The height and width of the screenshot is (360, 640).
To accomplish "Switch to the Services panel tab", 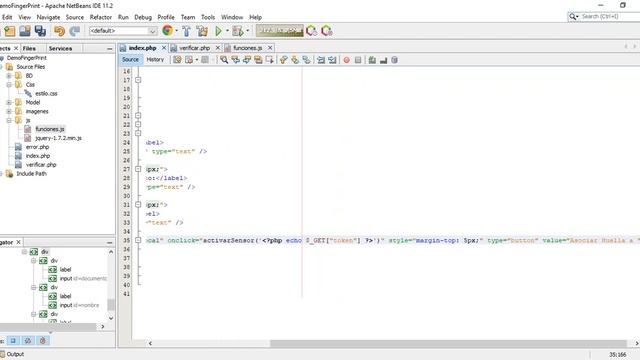I will pos(60,49).
